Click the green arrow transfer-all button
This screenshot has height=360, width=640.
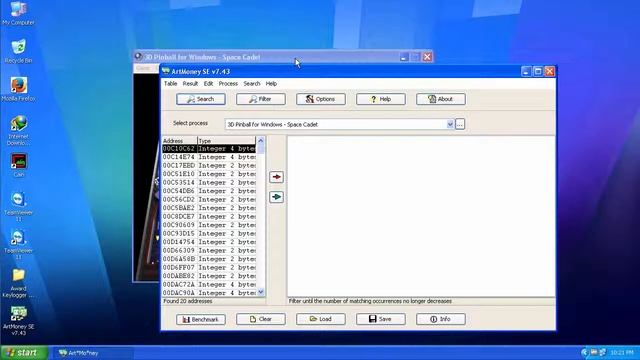276,197
